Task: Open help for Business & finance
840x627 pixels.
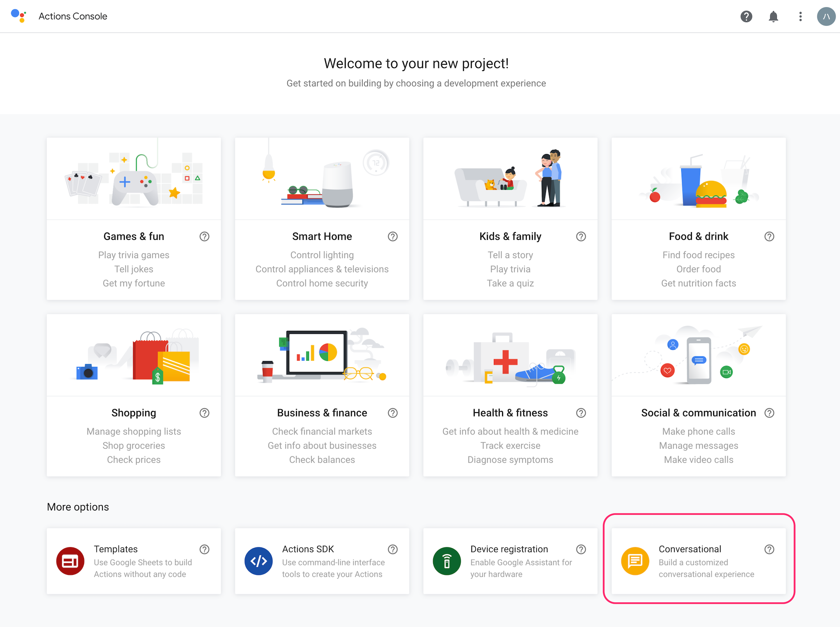Action: [393, 413]
